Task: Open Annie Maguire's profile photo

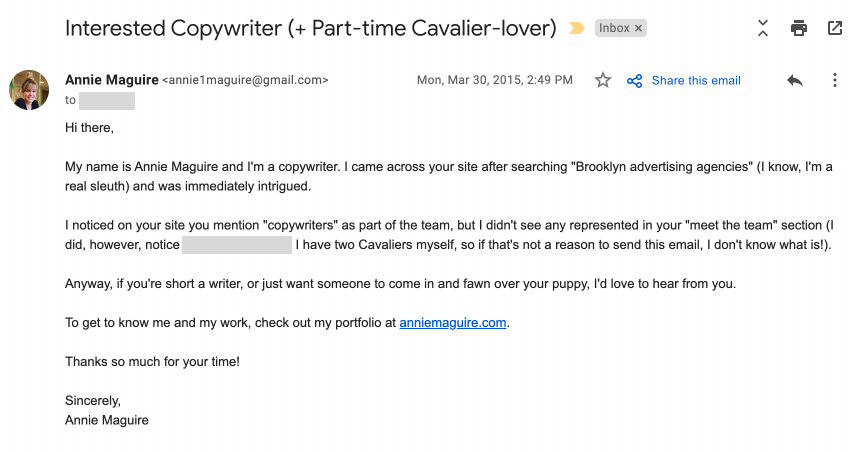Action: tap(29, 90)
